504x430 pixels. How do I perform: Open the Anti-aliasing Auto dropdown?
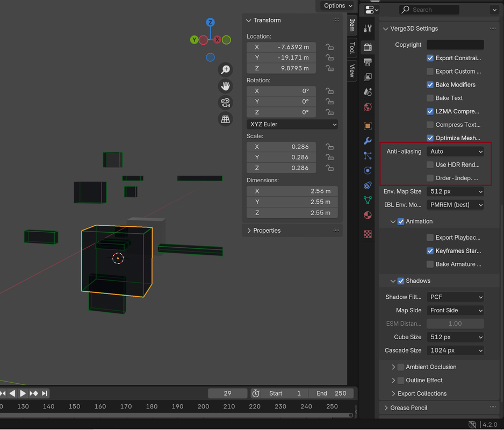(x=455, y=152)
